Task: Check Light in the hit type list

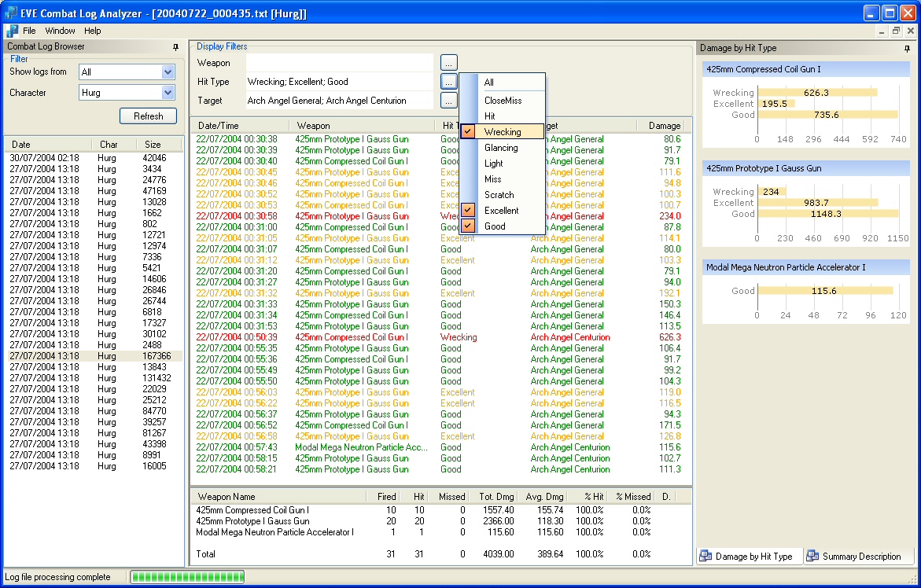Action: (x=503, y=164)
